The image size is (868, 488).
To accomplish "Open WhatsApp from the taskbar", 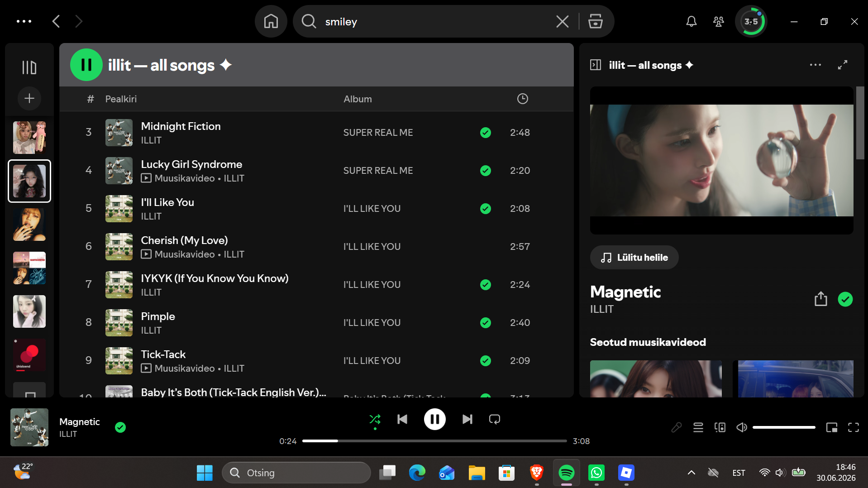I will click(596, 473).
